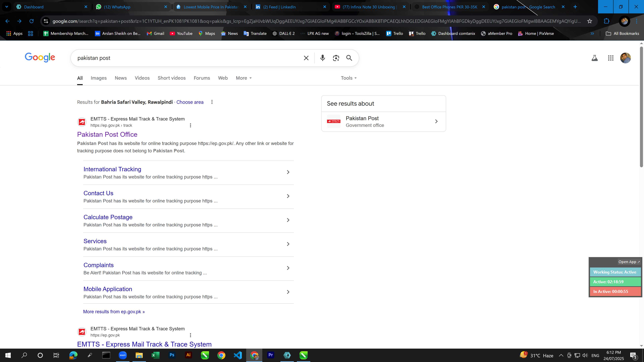Open Chrome extensions puzzle icon
The width and height of the screenshot is (644, 362).
pos(606,21)
